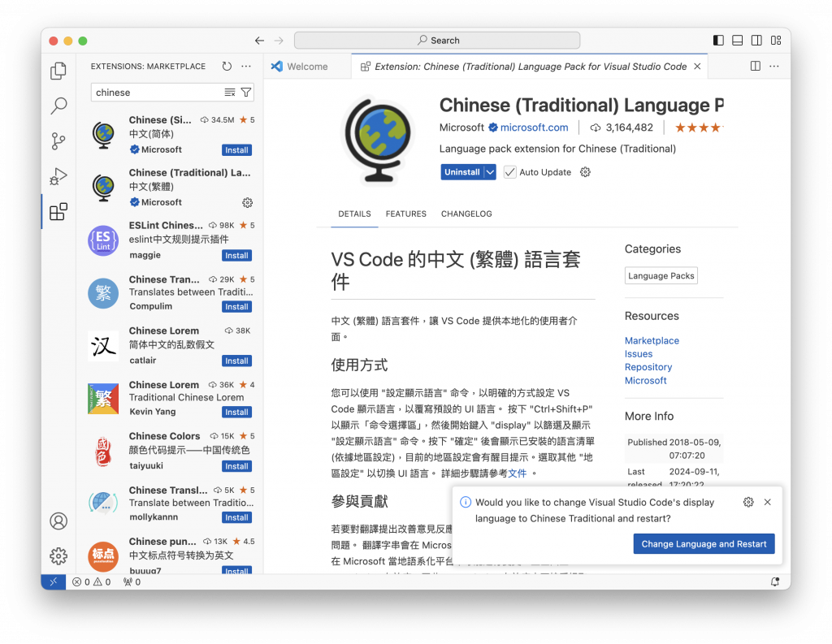Open editor more actions ellipsis
This screenshot has width=832, height=644.
click(774, 67)
